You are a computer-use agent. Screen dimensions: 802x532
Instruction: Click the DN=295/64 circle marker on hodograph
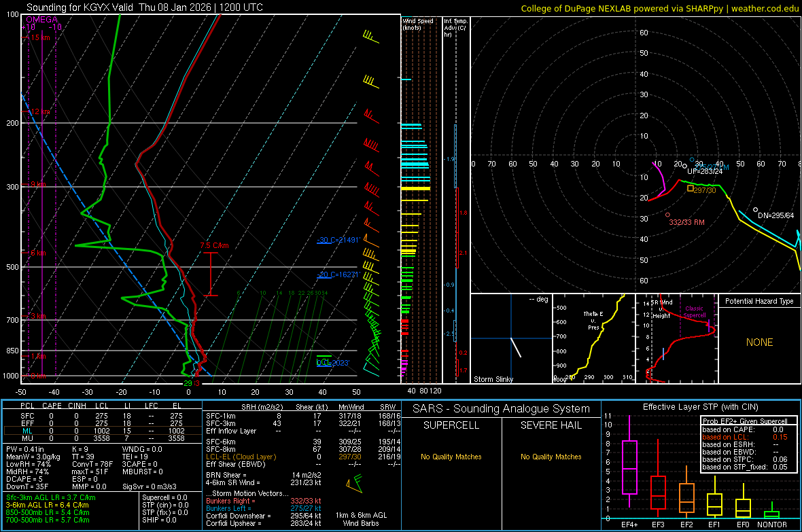(756, 210)
